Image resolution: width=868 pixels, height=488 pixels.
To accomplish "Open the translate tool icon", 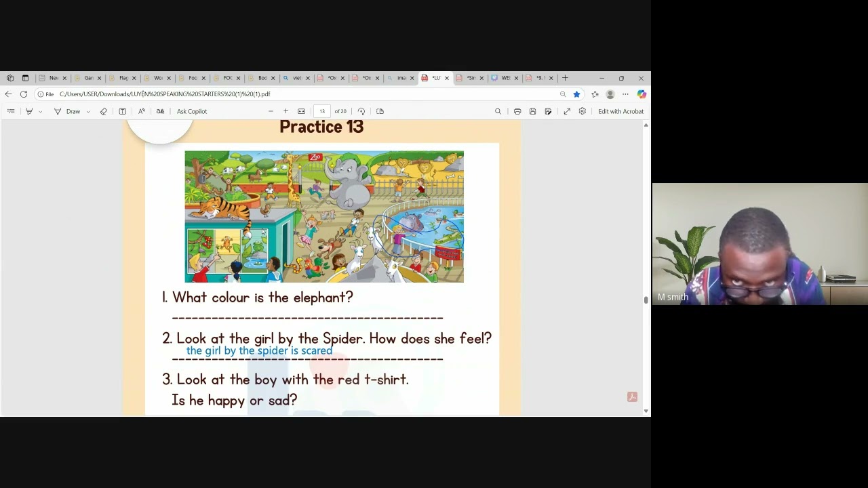I will [160, 111].
